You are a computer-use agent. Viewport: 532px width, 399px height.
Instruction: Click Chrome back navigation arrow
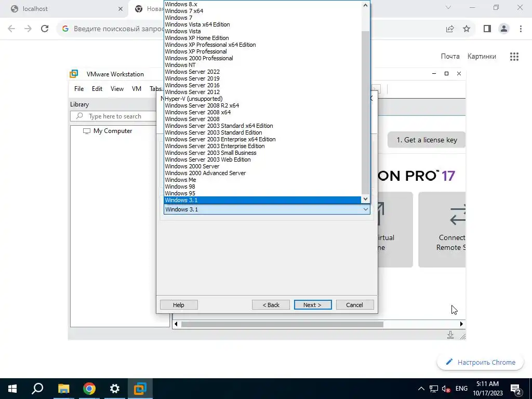11,29
